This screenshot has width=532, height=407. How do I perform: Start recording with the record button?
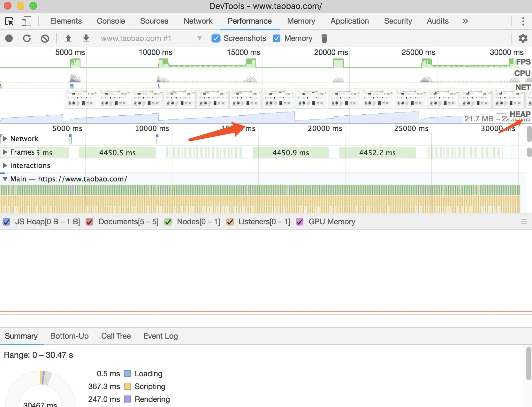[x=9, y=39]
